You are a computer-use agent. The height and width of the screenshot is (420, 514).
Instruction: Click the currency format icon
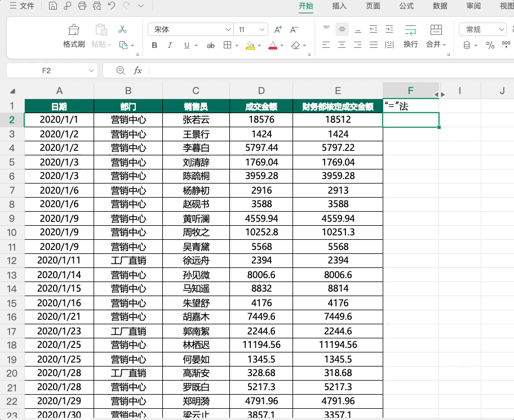pos(467,45)
